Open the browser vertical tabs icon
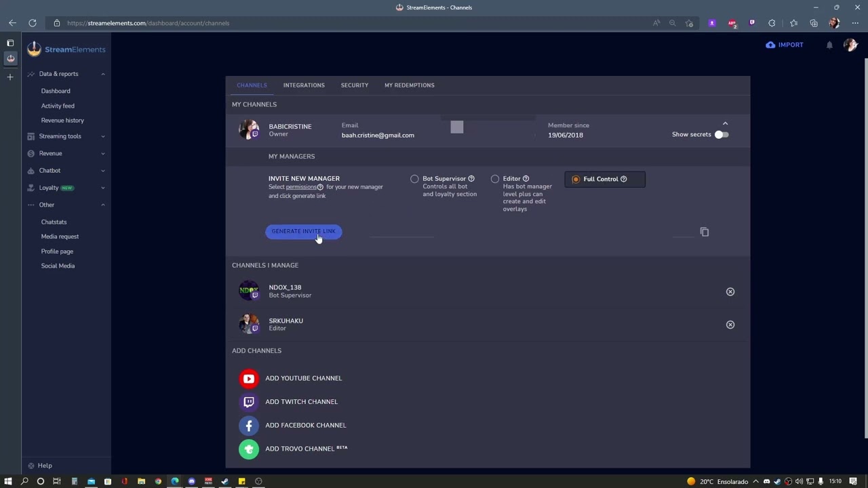The image size is (868, 488). tap(10, 43)
